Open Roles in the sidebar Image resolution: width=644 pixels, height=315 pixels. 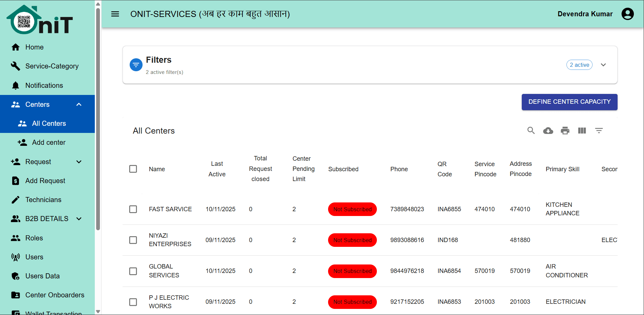[x=47, y=238]
